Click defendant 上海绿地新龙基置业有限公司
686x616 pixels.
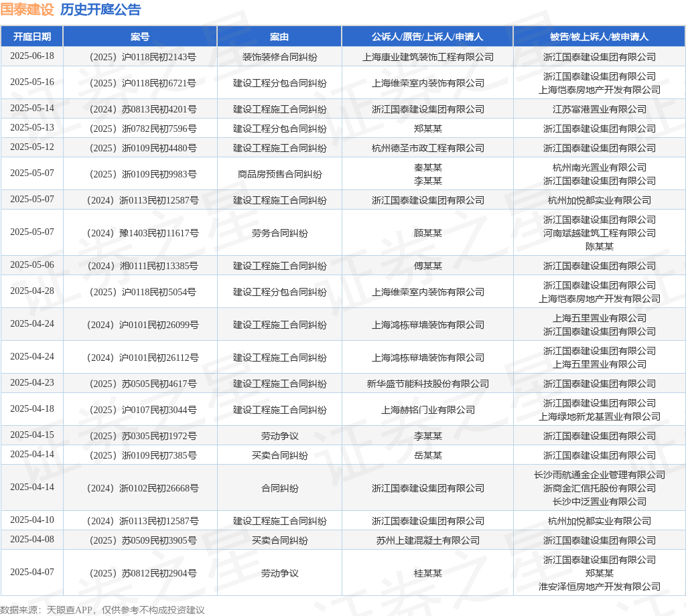click(600, 416)
